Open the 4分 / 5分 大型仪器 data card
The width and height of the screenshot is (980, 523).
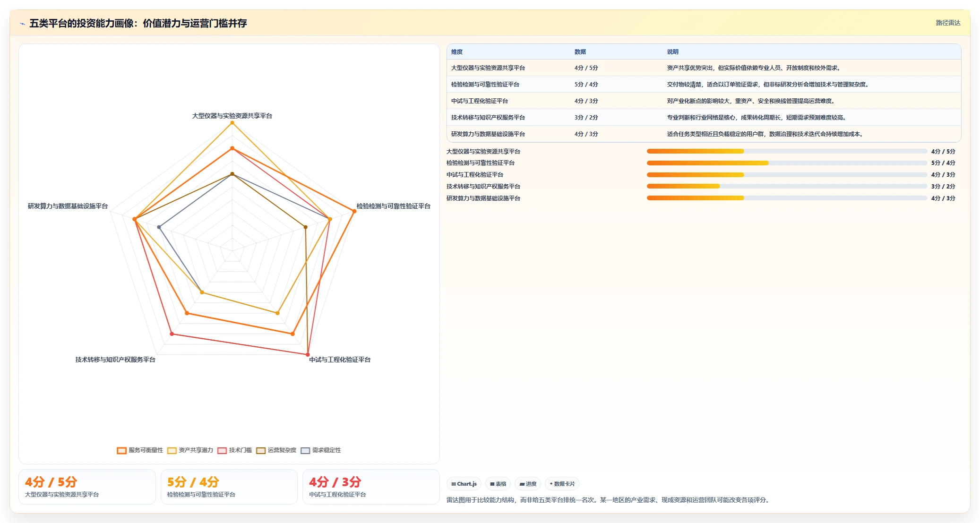tap(87, 487)
